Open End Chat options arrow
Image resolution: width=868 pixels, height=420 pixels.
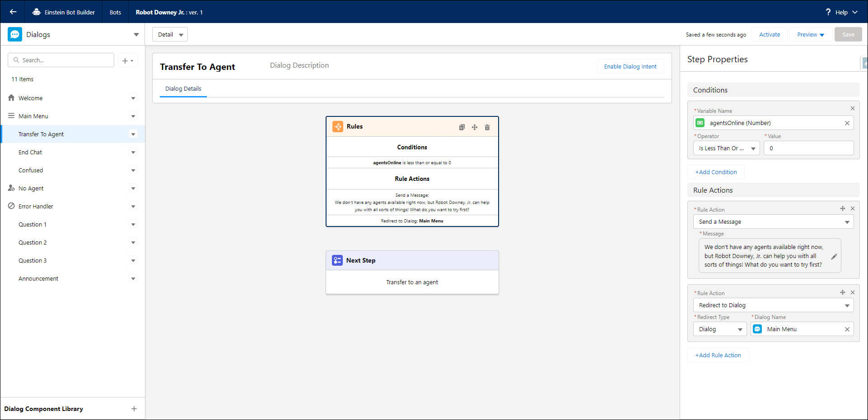133,152
